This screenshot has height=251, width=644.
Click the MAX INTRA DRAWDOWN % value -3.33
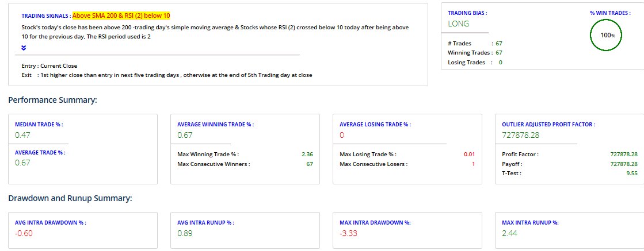click(349, 234)
